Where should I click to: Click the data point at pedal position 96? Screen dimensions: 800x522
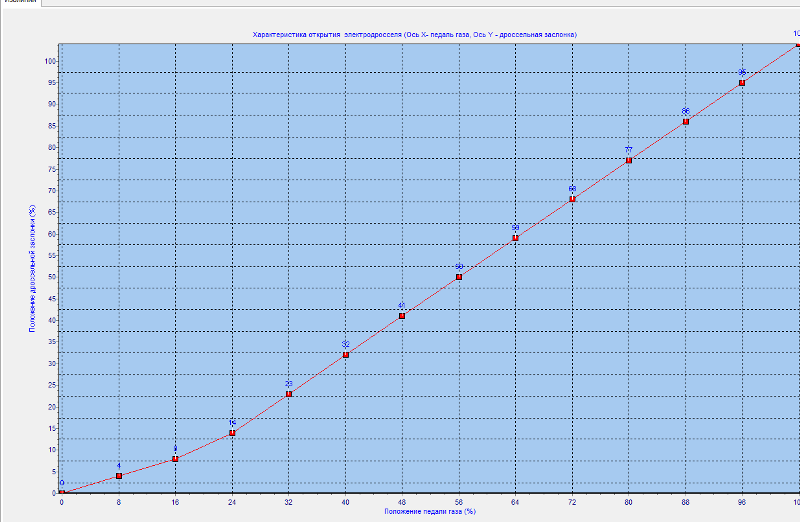742,83
